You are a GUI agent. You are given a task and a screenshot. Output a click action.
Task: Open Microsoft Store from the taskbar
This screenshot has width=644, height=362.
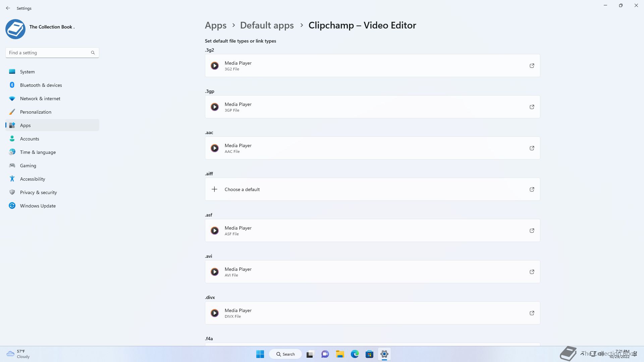pyautogui.click(x=369, y=354)
